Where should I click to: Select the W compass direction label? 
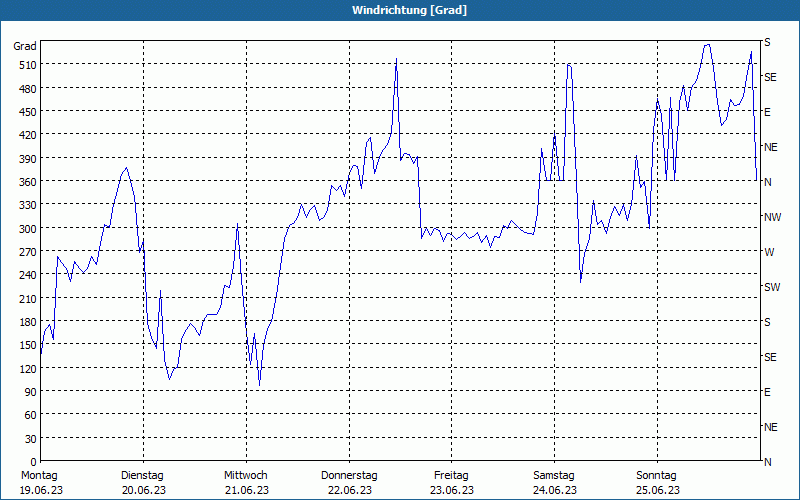[x=769, y=252]
